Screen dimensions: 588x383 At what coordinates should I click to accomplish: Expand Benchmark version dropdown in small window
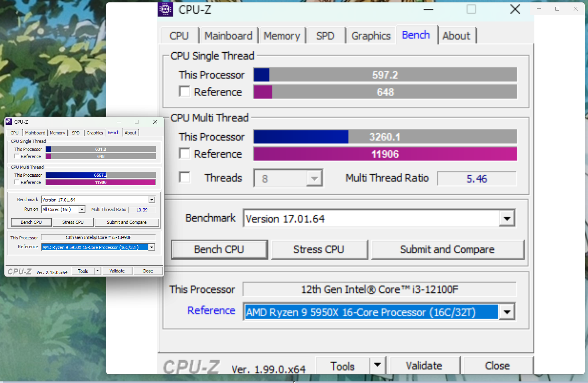pos(152,200)
